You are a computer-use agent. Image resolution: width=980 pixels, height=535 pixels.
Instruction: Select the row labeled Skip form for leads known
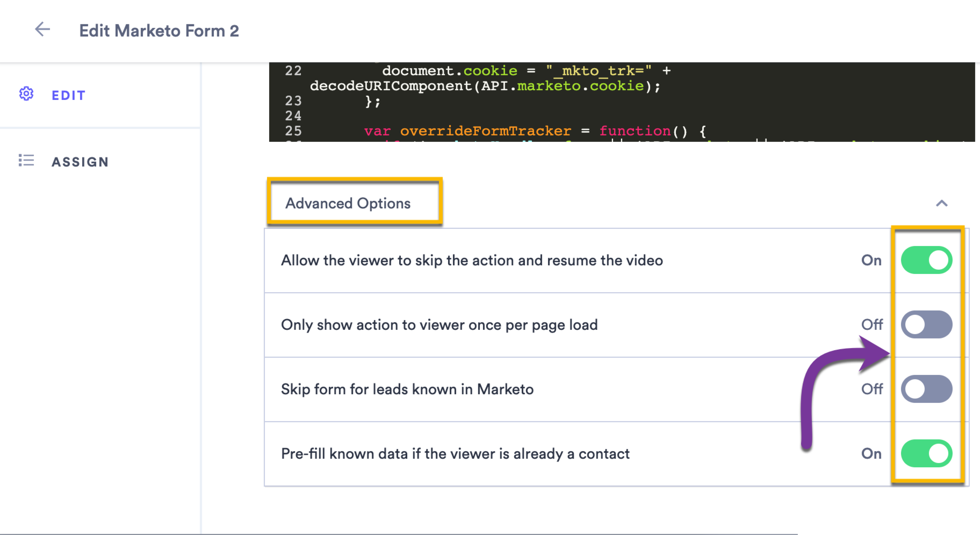pos(407,389)
